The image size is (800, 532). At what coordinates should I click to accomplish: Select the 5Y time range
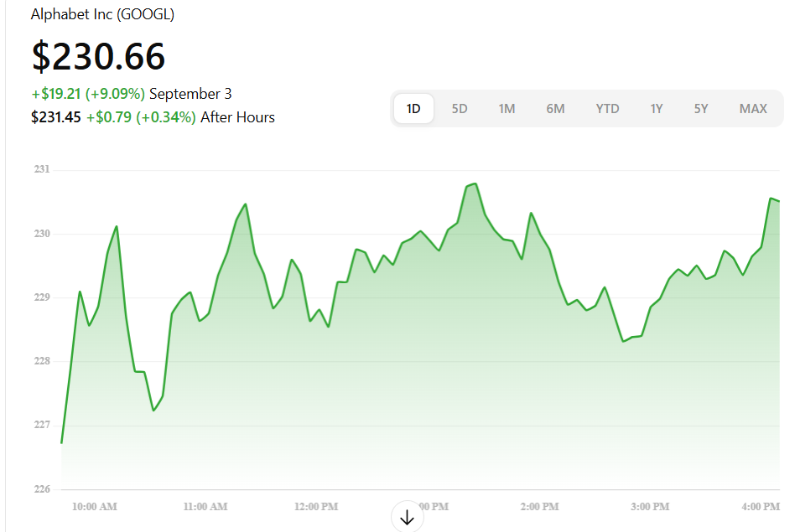[701, 108]
